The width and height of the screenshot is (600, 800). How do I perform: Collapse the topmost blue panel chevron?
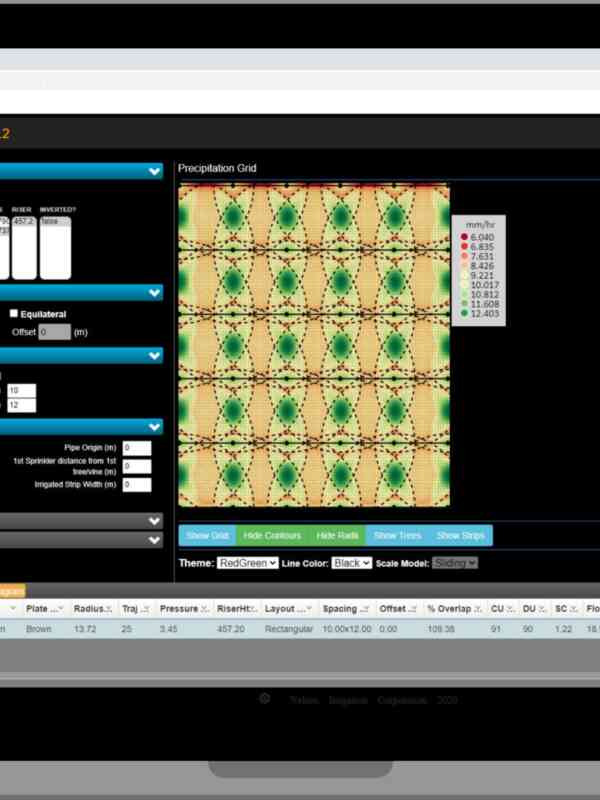point(154,172)
